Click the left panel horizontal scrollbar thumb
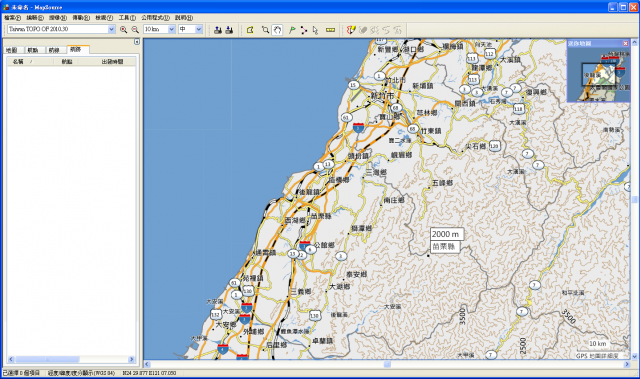 (x=47, y=359)
